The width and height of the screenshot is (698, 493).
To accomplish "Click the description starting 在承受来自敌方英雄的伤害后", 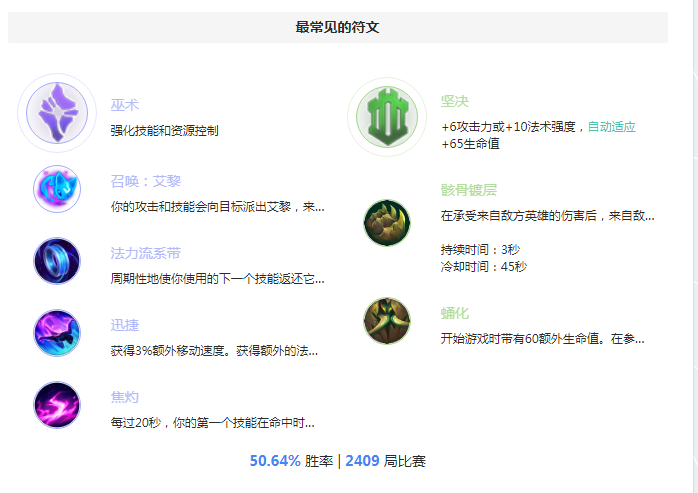I will pyautogui.click(x=548, y=216).
